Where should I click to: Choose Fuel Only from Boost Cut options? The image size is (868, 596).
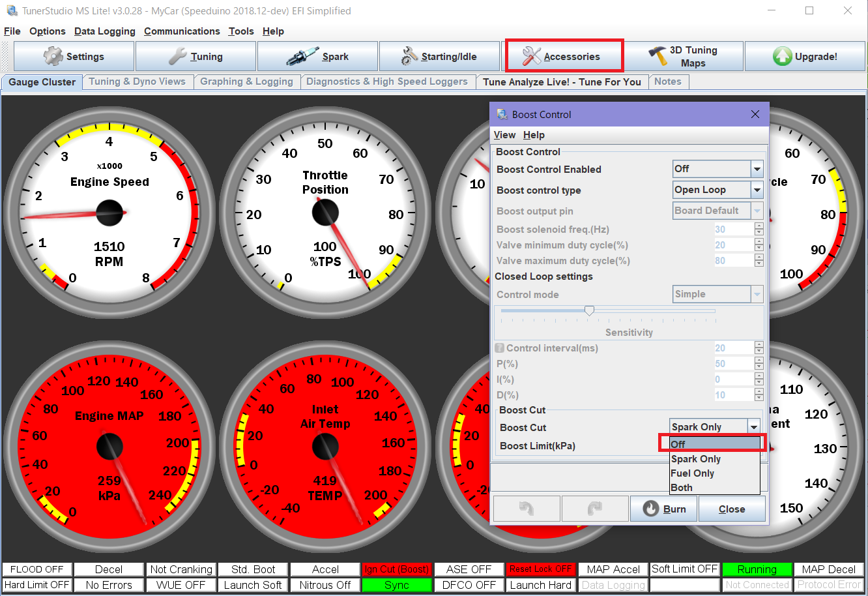(x=693, y=473)
